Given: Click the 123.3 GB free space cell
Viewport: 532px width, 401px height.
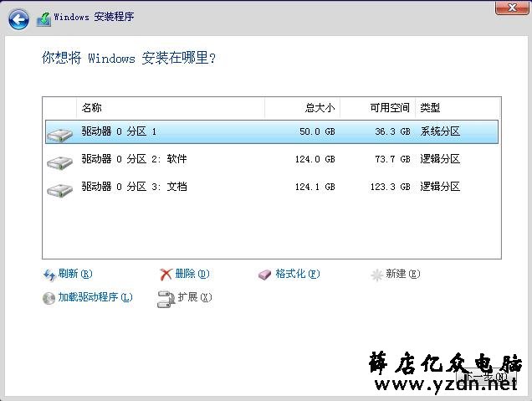Looking at the screenshot, I should tap(390, 187).
